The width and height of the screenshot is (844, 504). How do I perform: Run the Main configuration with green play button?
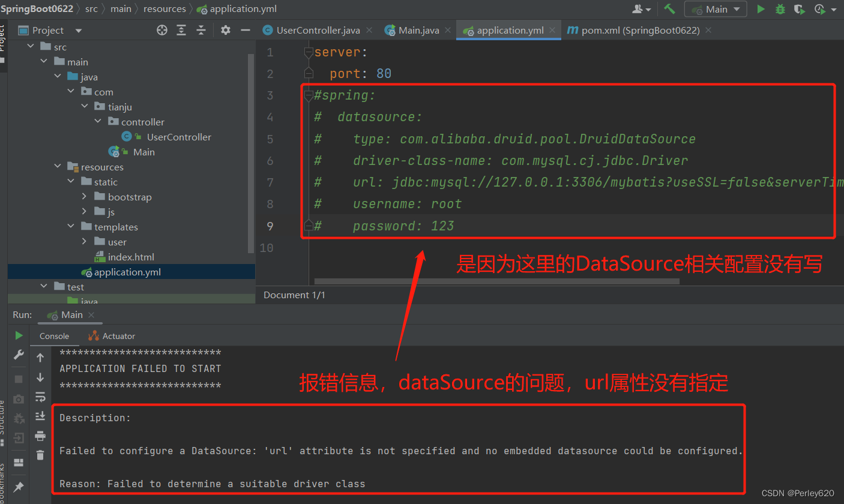(x=761, y=9)
